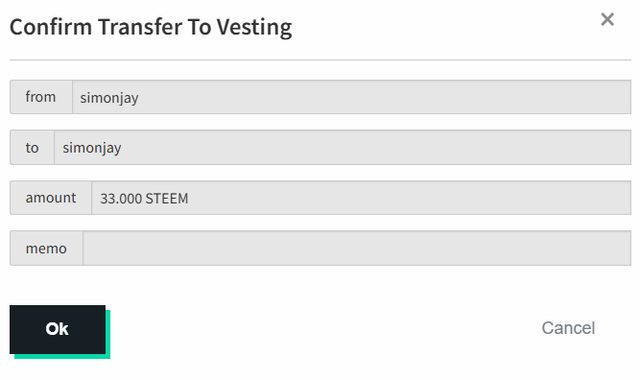The width and height of the screenshot is (640, 380).
Task: Focus the amount input field
Action: click(361, 198)
